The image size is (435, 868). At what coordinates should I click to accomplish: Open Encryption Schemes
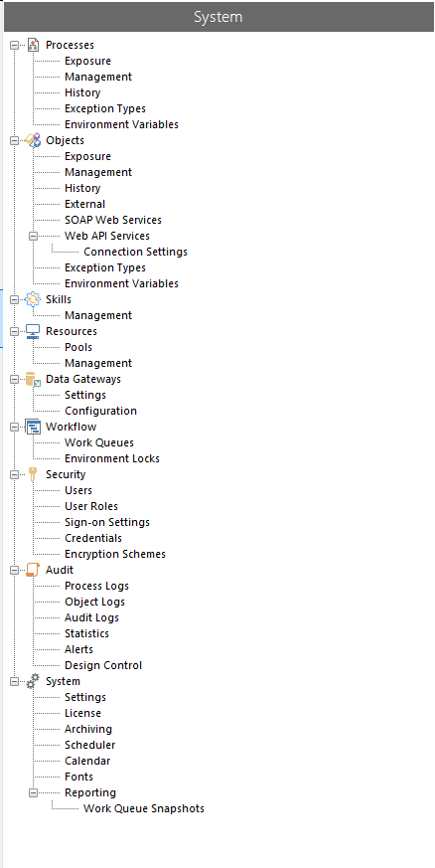[x=115, y=554]
